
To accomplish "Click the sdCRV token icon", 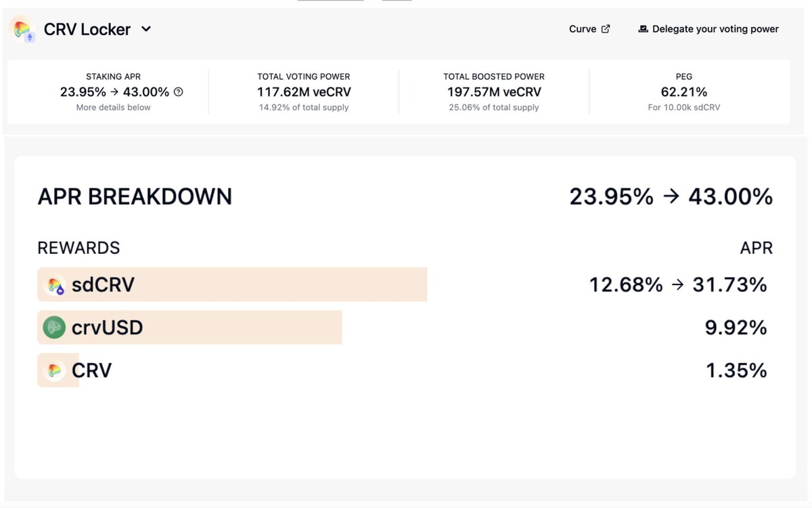I will point(54,285).
